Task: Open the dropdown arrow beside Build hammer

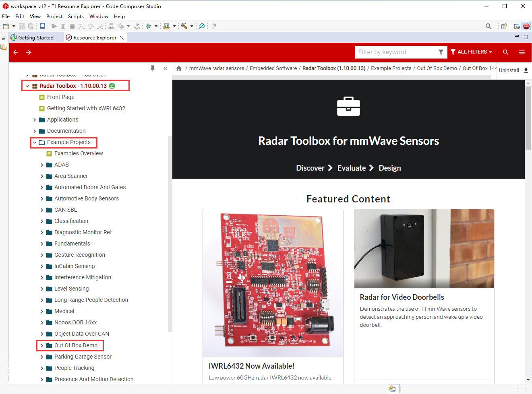Action: (x=192, y=26)
